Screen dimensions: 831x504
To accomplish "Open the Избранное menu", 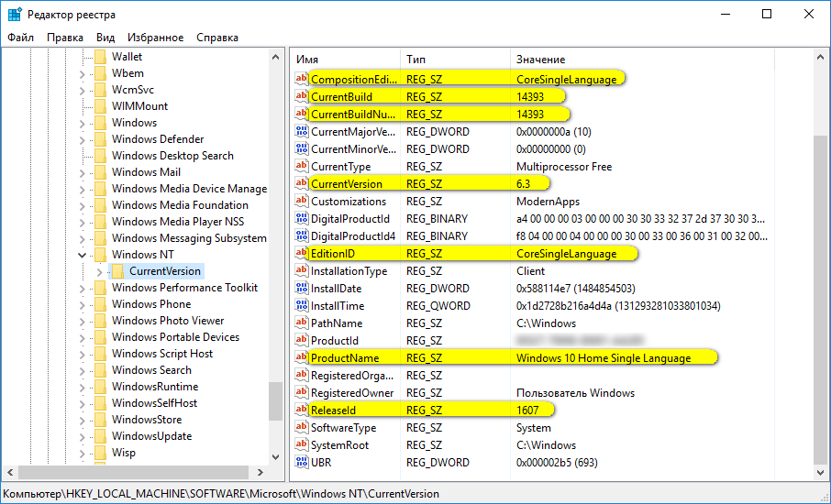I will pos(156,38).
